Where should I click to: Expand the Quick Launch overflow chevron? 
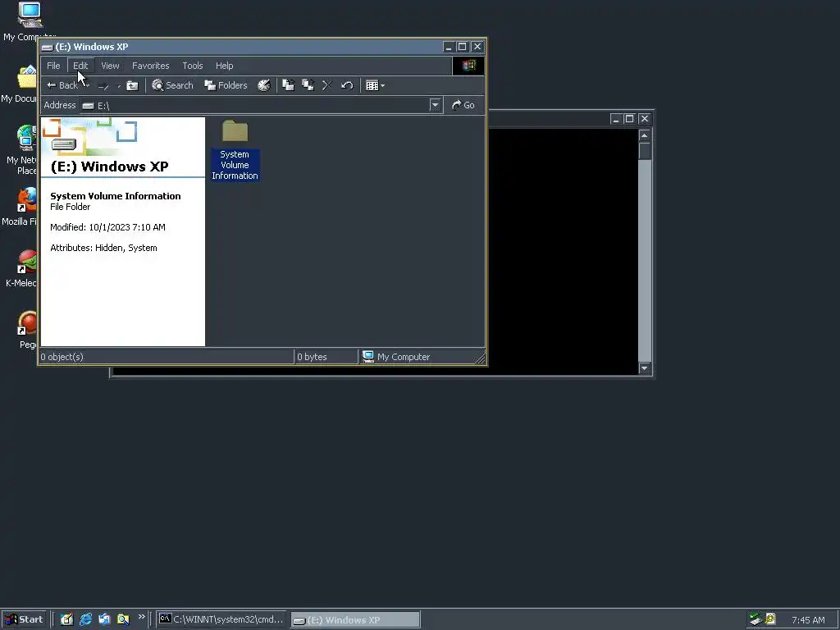pos(141,617)
